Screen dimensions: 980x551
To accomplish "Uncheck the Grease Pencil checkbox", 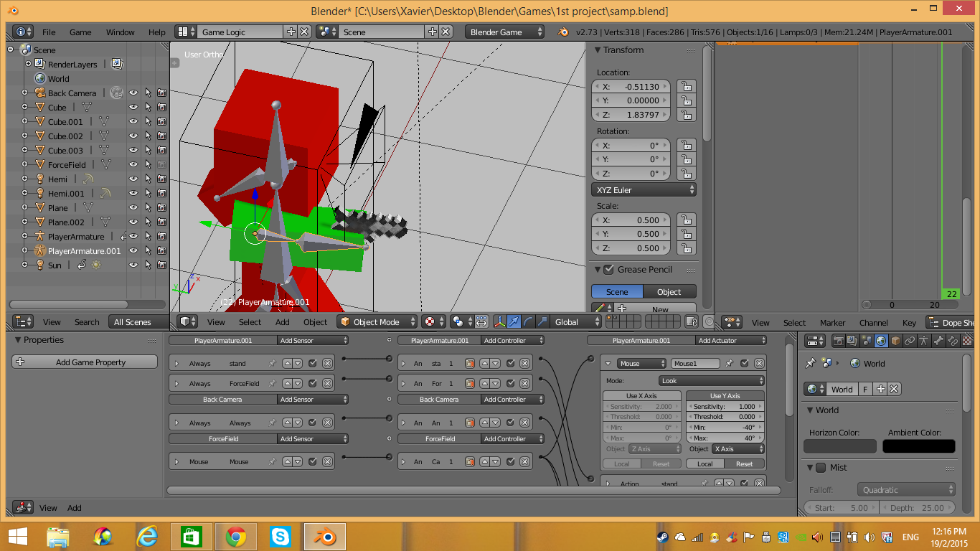I will coord(609,270).
